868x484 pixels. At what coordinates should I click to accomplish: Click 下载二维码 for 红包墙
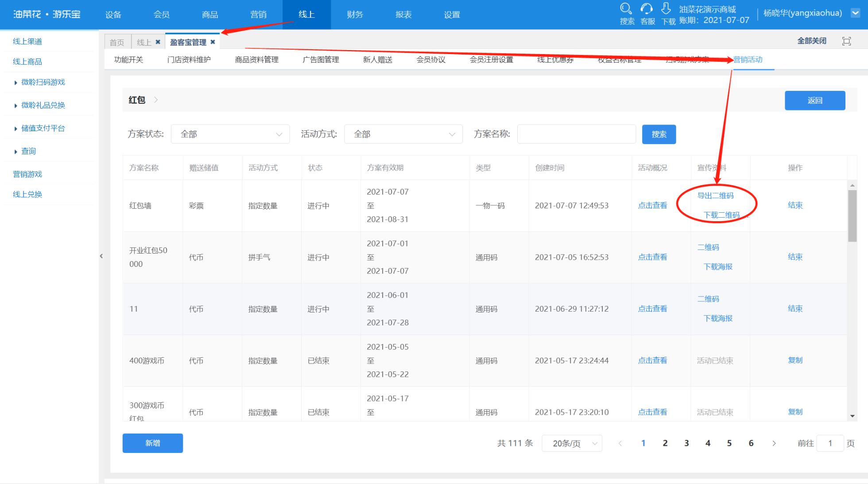[x=721, y=215]
